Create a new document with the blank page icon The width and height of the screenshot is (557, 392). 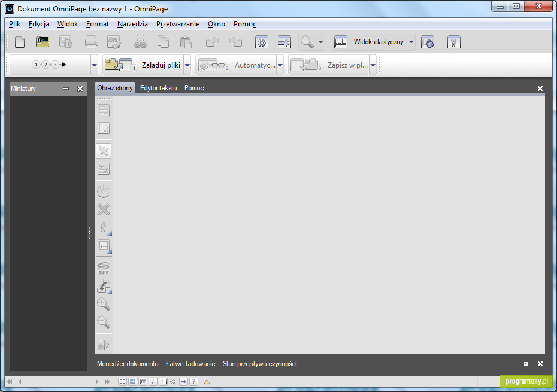pyautogui.click(x=20, y=42)
